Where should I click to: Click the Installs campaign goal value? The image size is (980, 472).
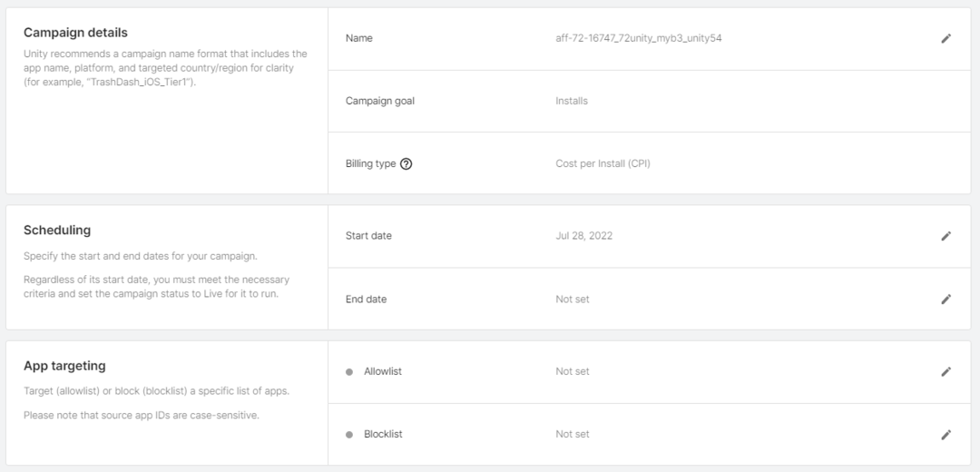(572, 101)
